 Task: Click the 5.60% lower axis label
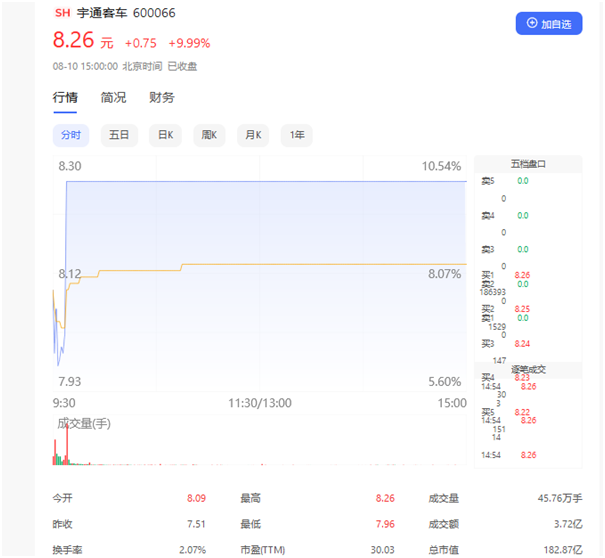point(444,382)
